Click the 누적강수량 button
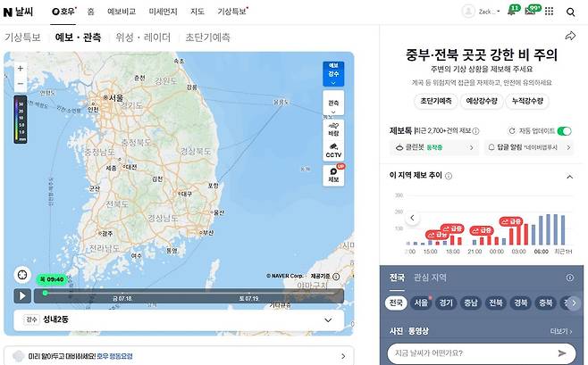 click(x=527, y=101)
